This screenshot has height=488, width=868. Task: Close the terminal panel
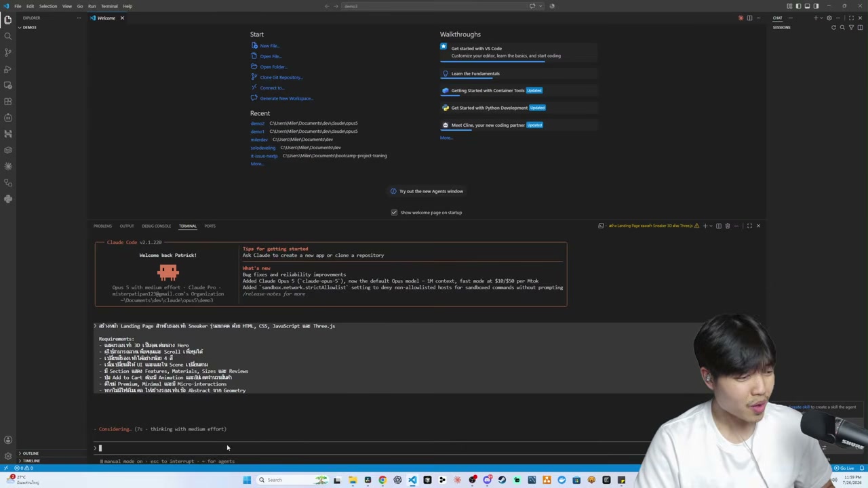click(758, 226)
